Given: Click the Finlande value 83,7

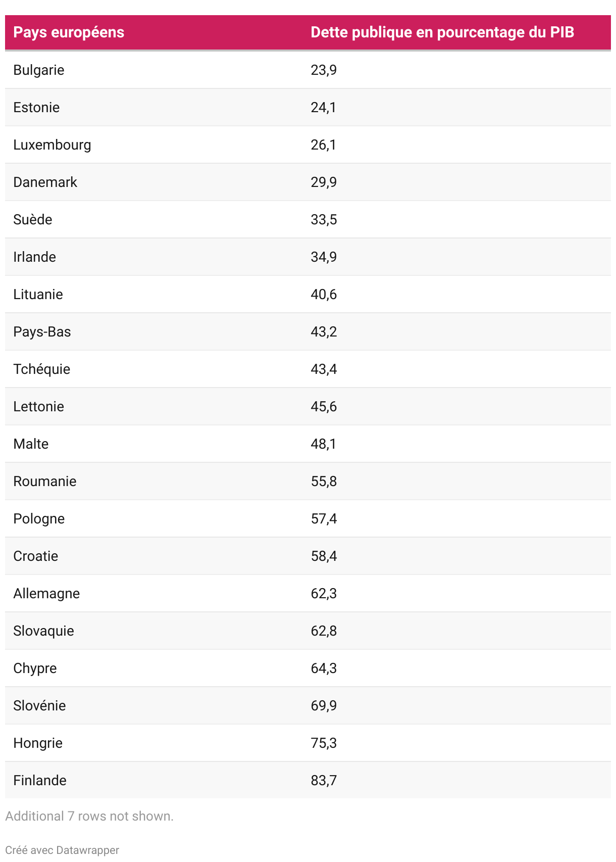Looking at the screenshot, I should click(x=324, y=781).
